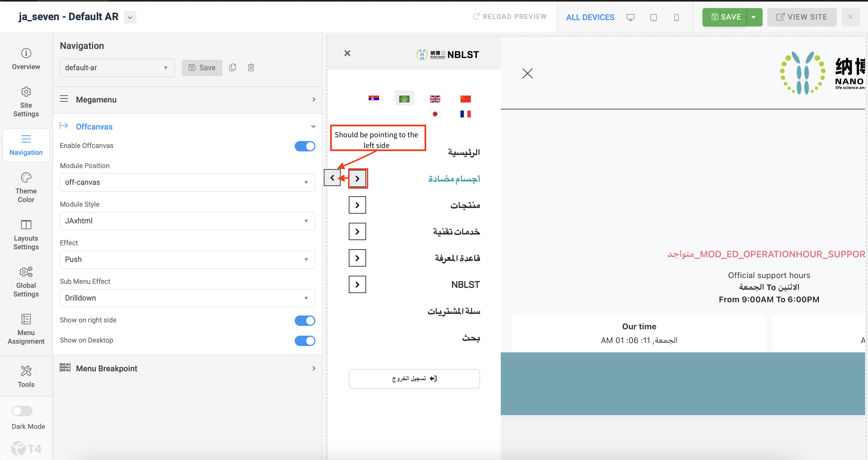Image resolution: width=868 pixels, height=460 pixels.
Task: Expand the Megamenu section
Action: pyautogui.click(x=187, y=99)
